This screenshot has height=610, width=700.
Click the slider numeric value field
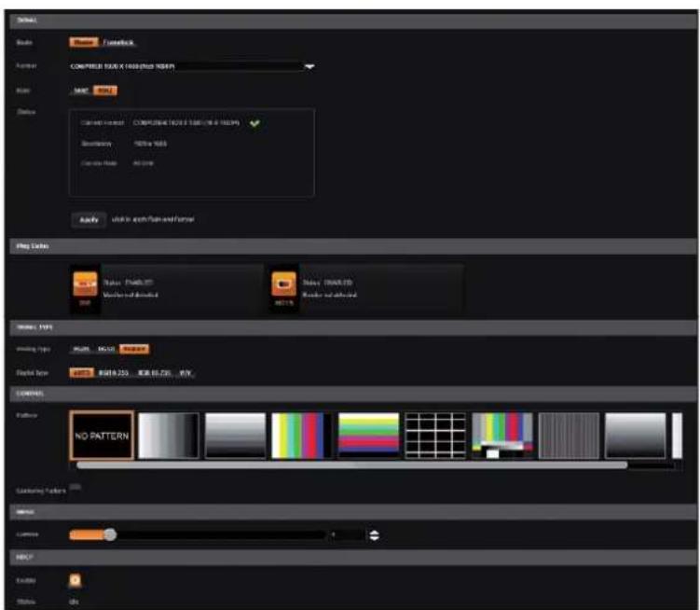pyautogui.click(x=348, y=535)
